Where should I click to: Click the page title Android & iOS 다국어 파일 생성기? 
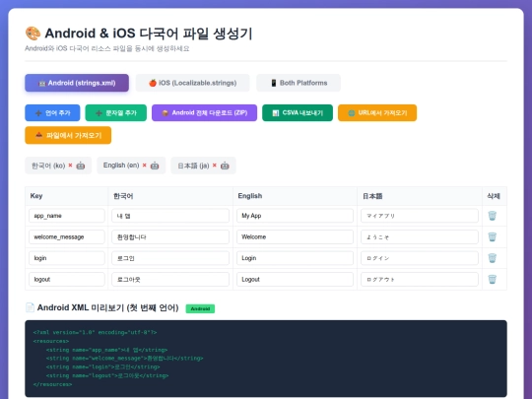coord(149,33)
